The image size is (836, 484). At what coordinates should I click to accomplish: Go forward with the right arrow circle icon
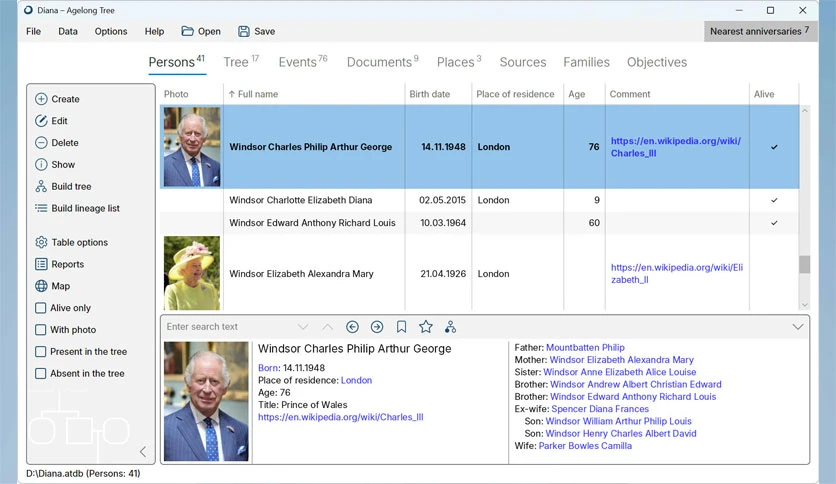point(377,327)
